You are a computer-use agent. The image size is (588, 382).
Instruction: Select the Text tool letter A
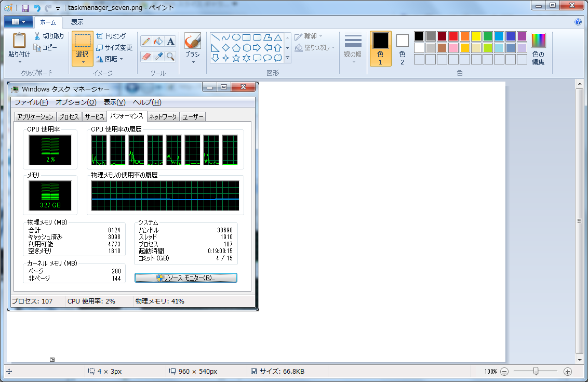point(170,41)
